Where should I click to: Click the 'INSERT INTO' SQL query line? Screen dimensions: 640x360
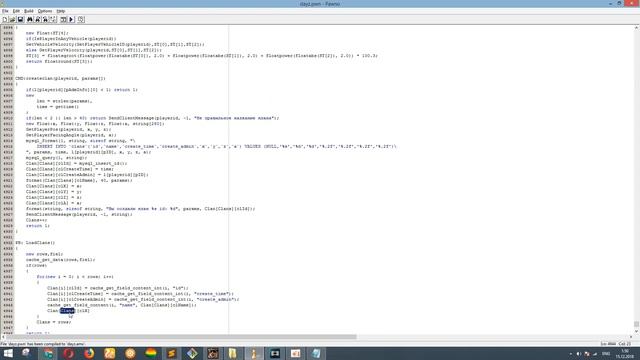point(216,146)
